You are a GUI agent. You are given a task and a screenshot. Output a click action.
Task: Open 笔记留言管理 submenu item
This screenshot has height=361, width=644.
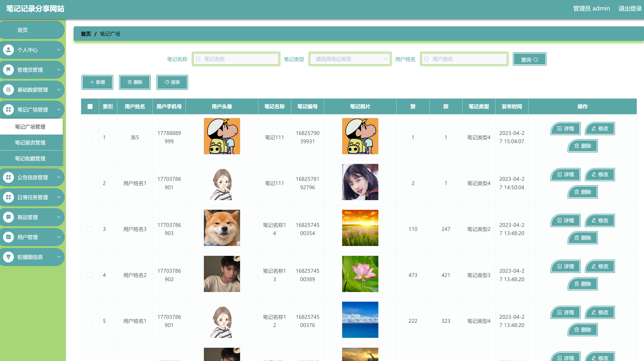click(x=31, y=143)
